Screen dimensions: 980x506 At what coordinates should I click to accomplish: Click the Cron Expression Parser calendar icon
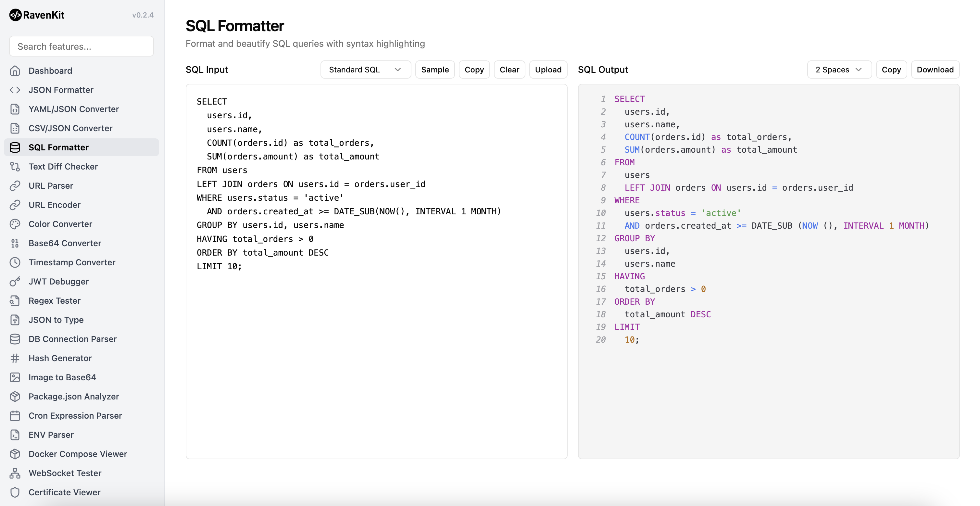click(15, 415)
